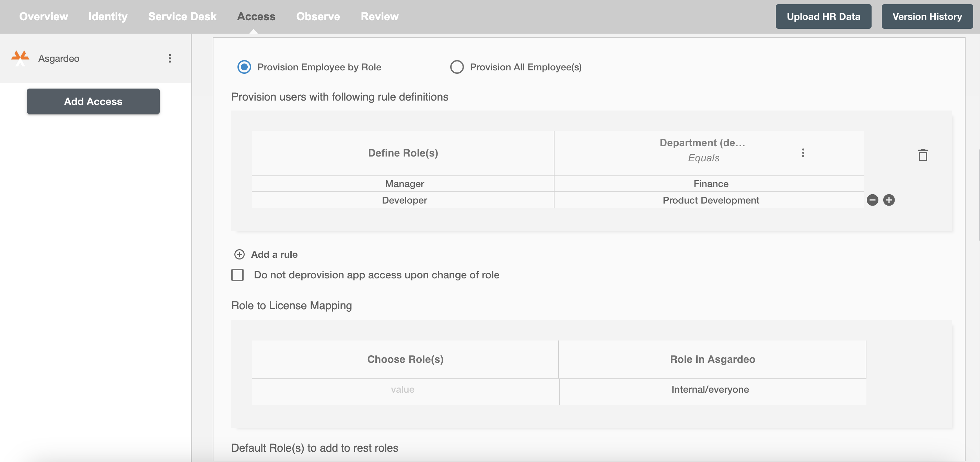980x462 pixels.
Task: Click the Review tab in top navigation
Action: 380,16
